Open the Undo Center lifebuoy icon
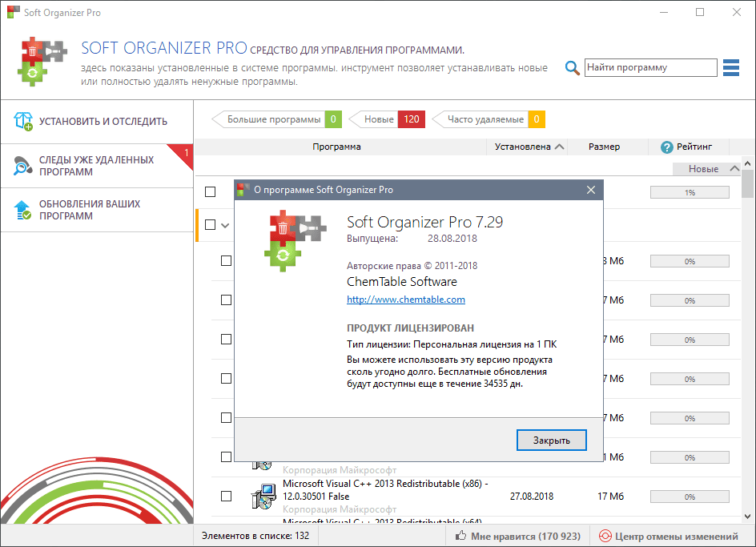Screen dimensions: 756x547 (x=605, y=536)
